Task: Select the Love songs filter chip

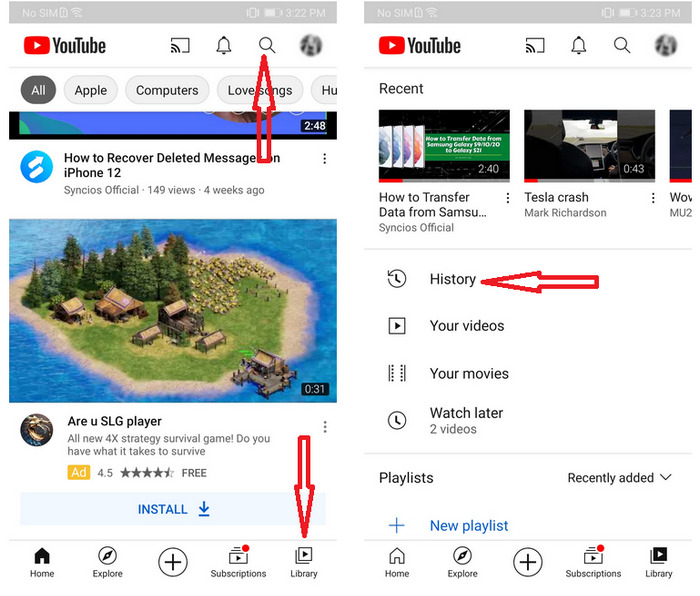Action: (x=260, y=90)
